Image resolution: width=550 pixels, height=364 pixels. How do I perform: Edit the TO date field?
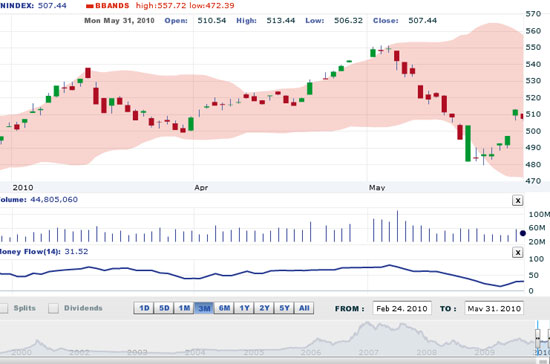click(x=494, y=309)
